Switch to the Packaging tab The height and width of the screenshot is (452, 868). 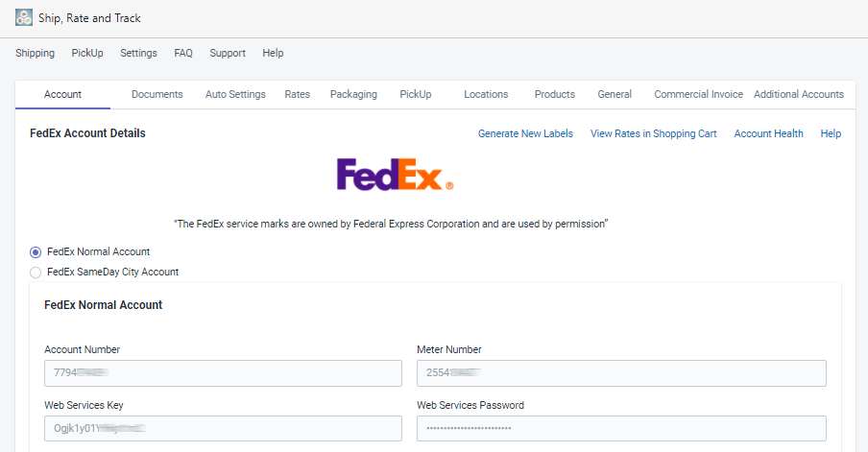[x=353, y=95]
